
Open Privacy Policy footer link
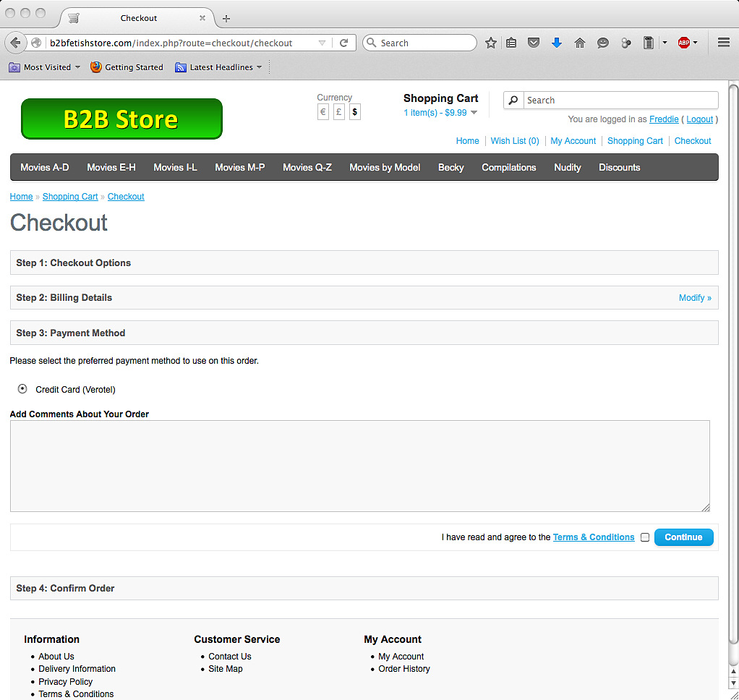point(66,682)
